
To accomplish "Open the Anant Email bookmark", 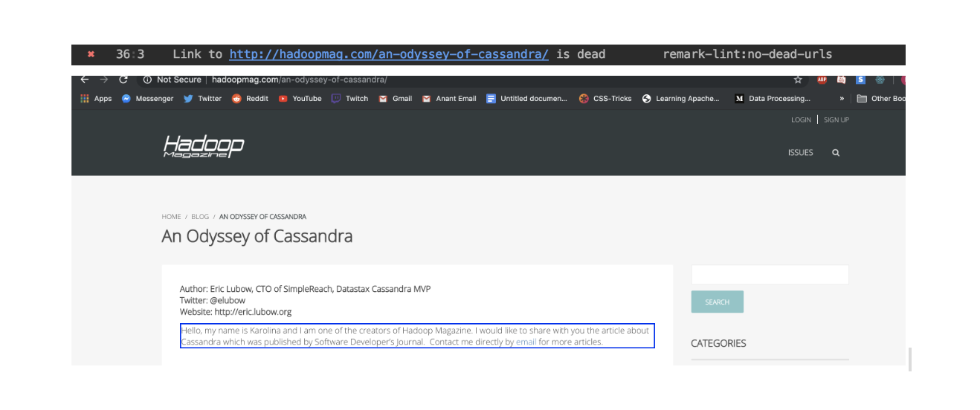I will coord(449,98).
